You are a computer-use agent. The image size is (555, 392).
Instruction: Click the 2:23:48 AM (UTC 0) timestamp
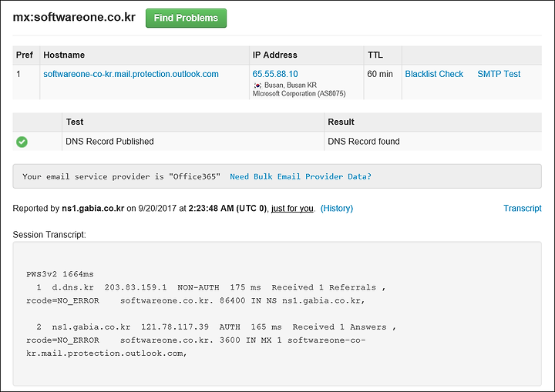[227, 209]
